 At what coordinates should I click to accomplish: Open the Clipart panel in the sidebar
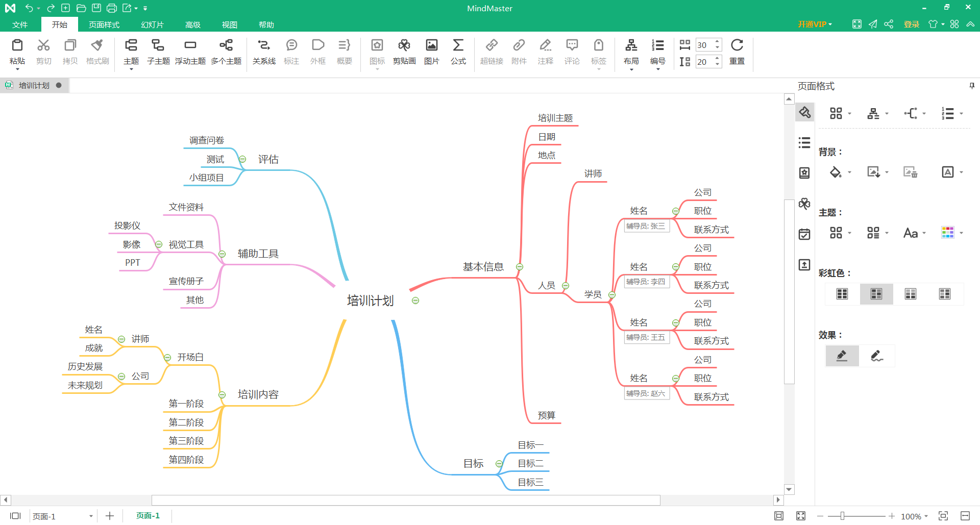coord(804,204)
